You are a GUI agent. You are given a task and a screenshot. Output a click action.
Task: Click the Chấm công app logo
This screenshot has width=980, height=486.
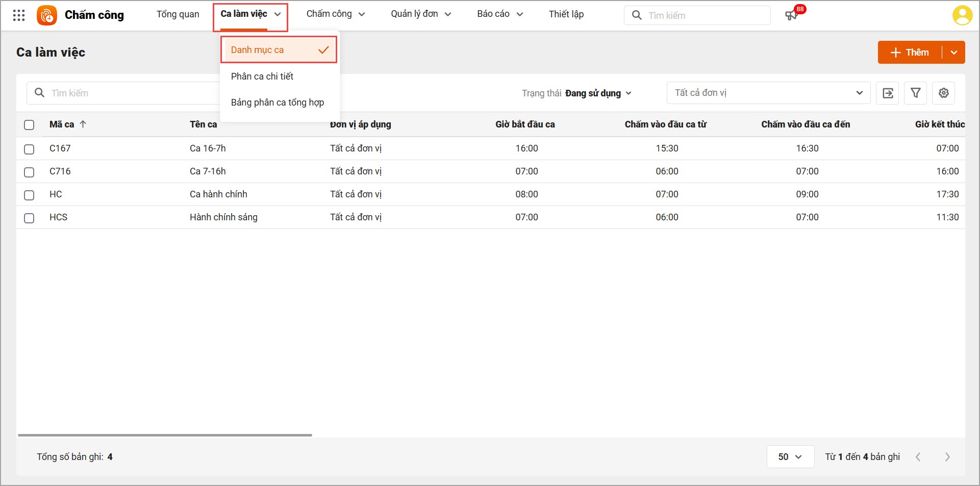pos(47,15)
